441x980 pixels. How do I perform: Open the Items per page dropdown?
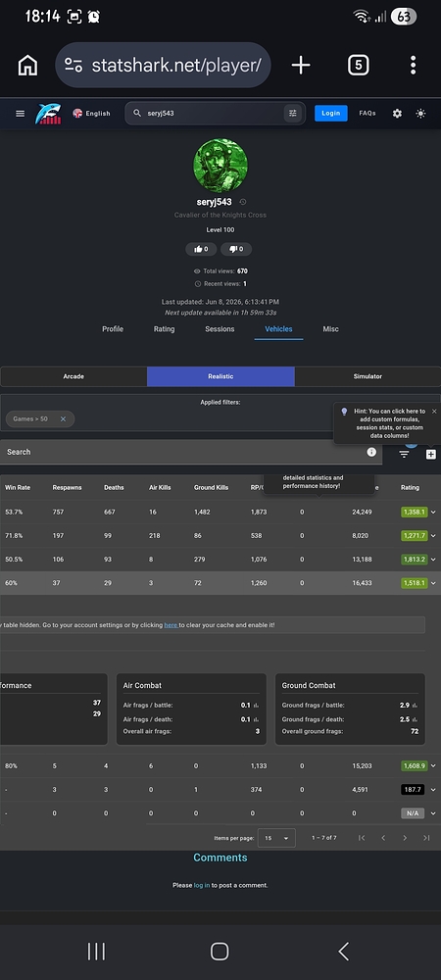(276, 838)
